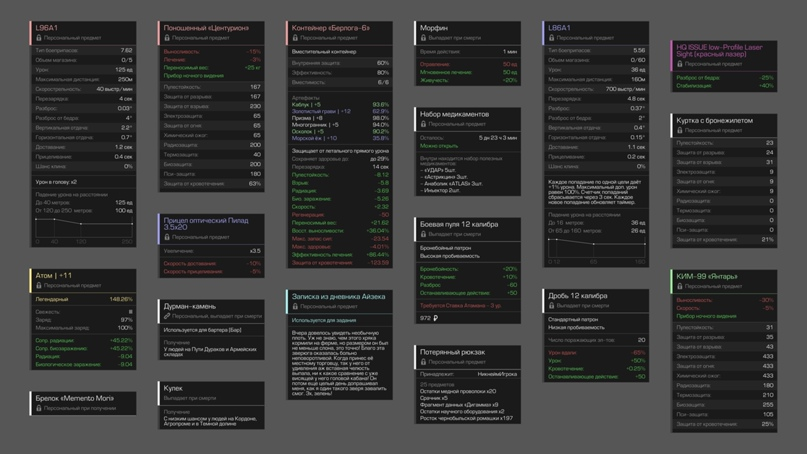Click the "Вместительный контейнер" line
The width and height of the screenshot is (807, 454).
324,52
